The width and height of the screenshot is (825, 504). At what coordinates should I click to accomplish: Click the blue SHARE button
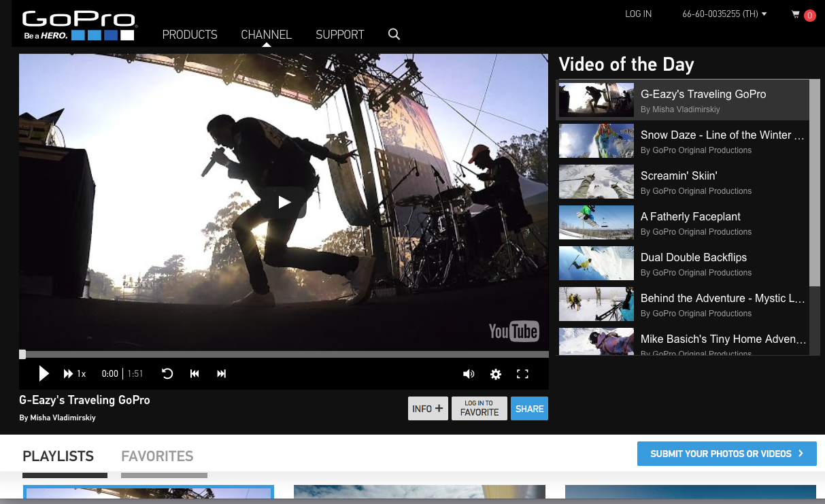pos(529,409)
